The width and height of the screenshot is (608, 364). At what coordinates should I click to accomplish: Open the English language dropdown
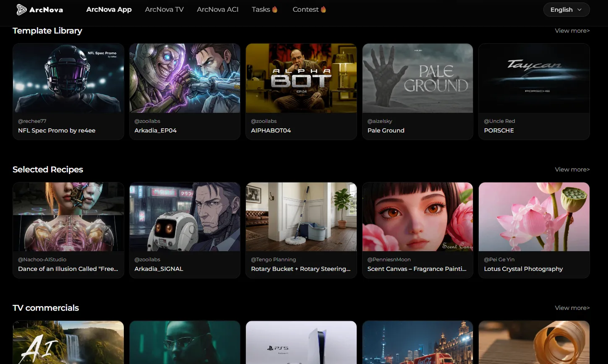(566, 10)
